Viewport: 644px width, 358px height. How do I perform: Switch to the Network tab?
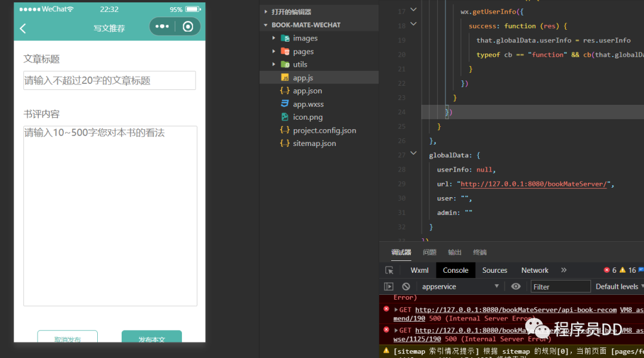pyautogui.click(x=534, y=270)
